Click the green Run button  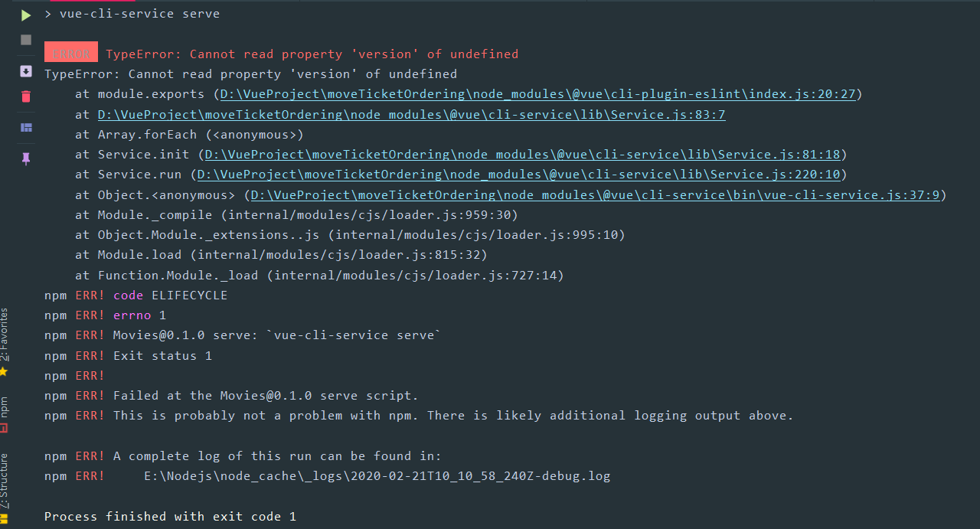click(26, 15)
